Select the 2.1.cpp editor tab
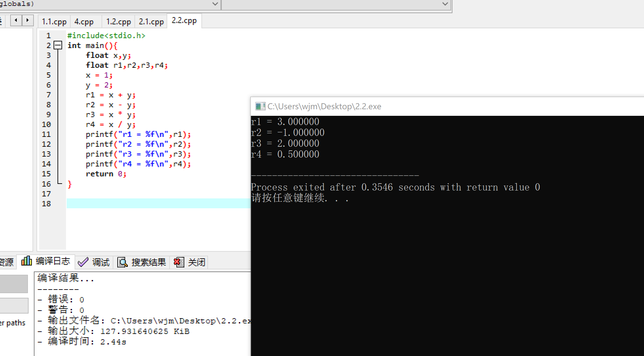The image size is (644, 356). pos(151,22)
